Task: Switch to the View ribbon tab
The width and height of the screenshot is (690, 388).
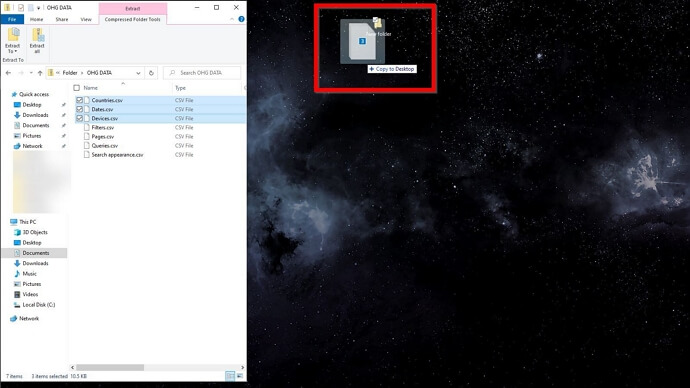Action: tap(86, 19)
